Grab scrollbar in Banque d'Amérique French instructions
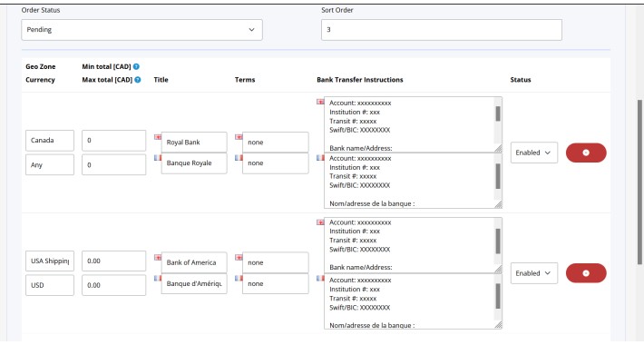The width and height of the screenshot is (644, 345). point(498,296)
